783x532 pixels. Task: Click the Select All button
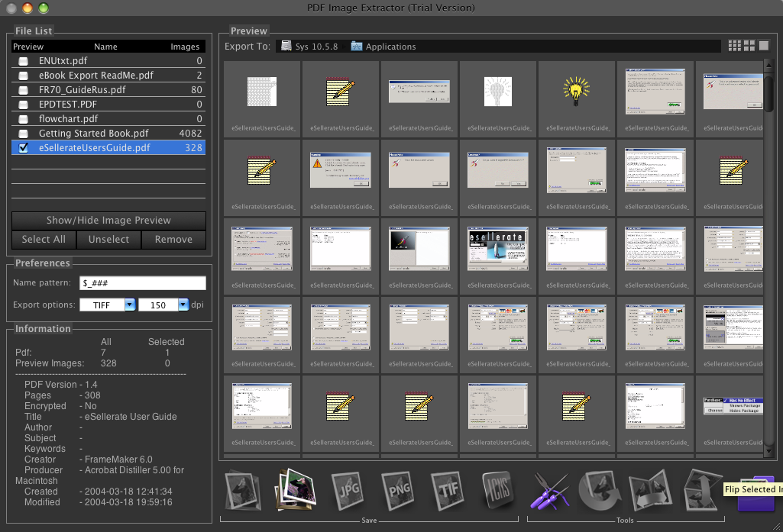pyautogui.click(x=44, y=239)
